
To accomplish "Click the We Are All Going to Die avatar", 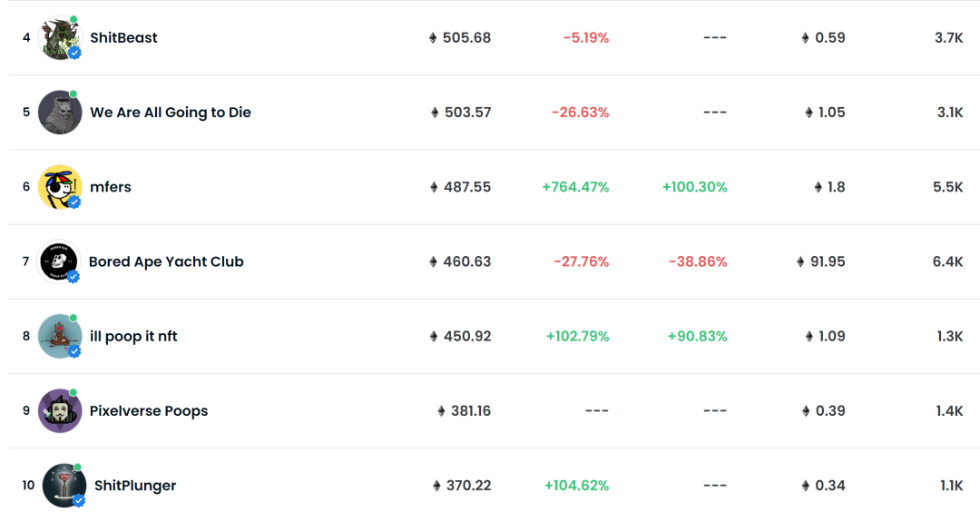I will coord(60,112).
